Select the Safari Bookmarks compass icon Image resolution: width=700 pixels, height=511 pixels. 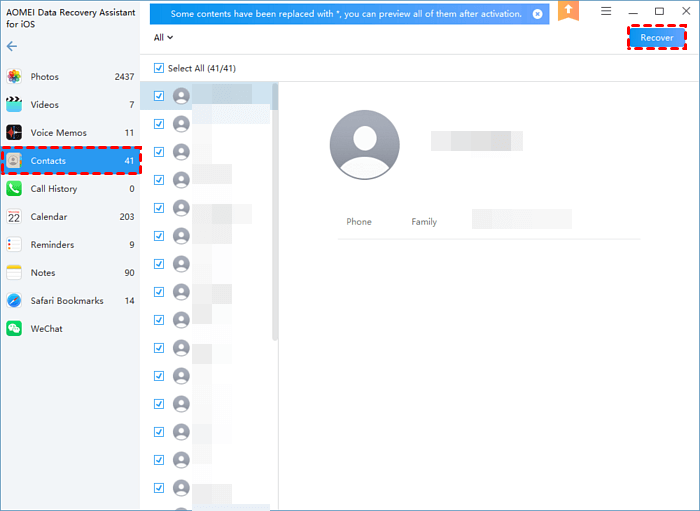pos(14,301)
